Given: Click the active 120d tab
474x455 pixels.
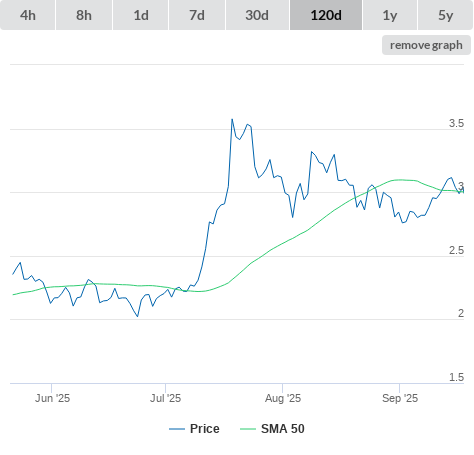Looking at the screenshot, I should tap(326, 15).
